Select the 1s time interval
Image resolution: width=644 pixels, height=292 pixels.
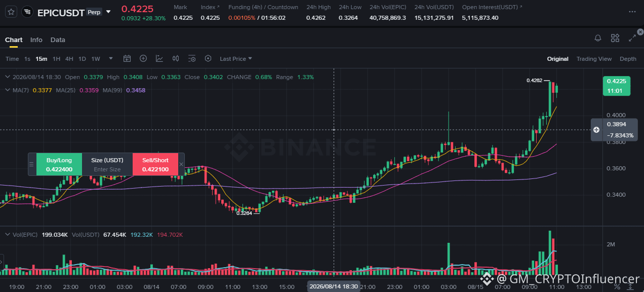click(x=27, y=59)
